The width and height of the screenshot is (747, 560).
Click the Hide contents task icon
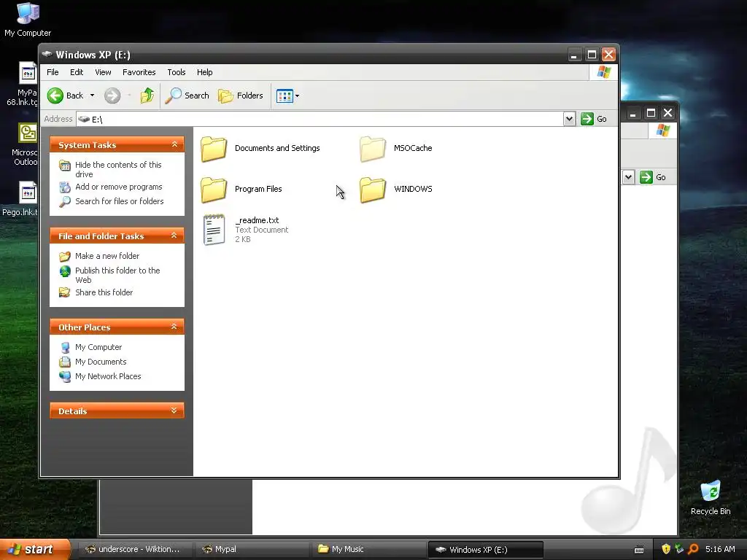pos(65,166)
